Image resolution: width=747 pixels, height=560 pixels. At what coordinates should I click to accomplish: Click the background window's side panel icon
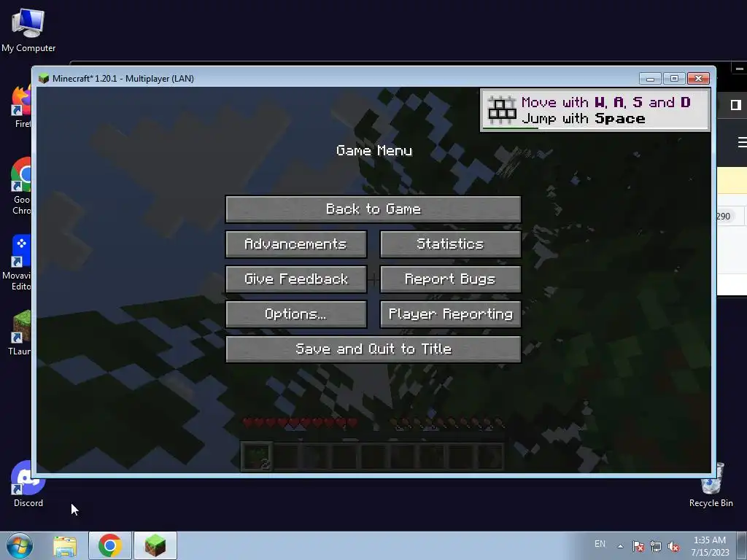pos(736,105)
